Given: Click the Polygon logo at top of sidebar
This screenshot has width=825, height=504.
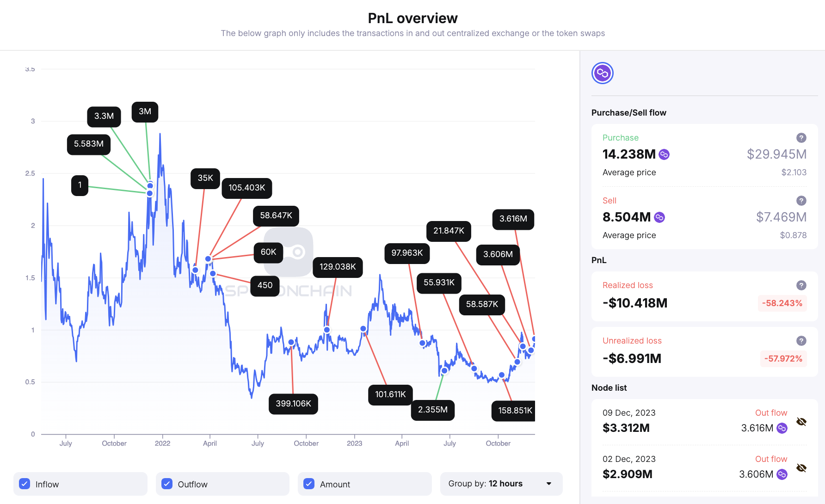Looking at the screenshot, I should click(x=602, y=73).
